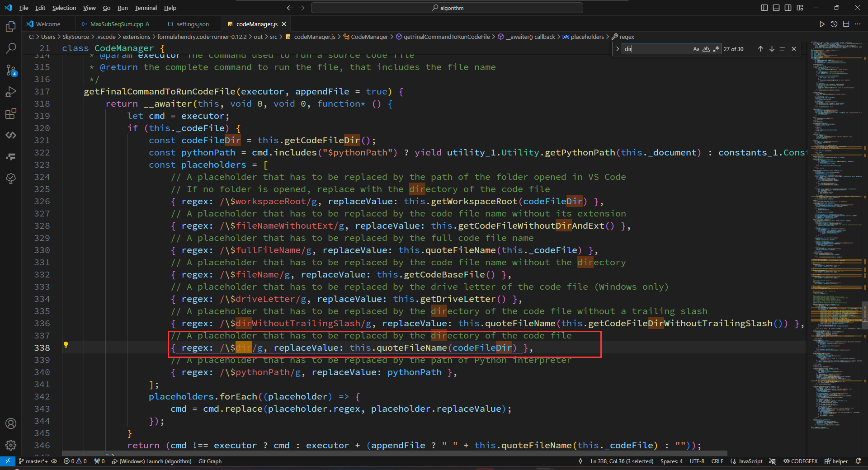Toggle Match Case in find widget
868x470 pixels.
[x=696, y=49]
